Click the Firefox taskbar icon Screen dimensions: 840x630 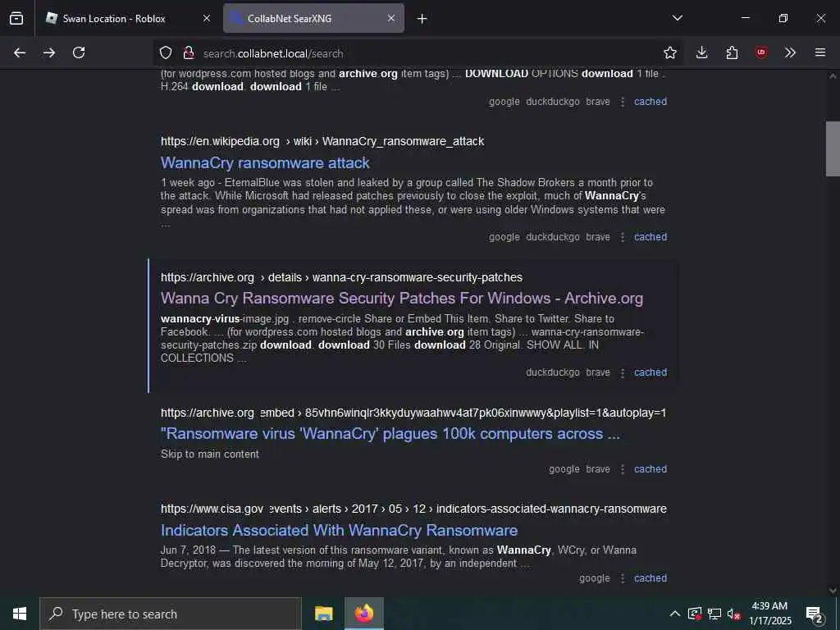coord(364,614)
